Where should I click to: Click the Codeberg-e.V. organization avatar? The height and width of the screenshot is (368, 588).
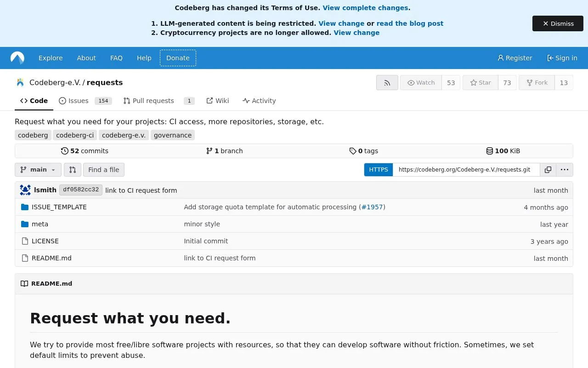(20, 83)
